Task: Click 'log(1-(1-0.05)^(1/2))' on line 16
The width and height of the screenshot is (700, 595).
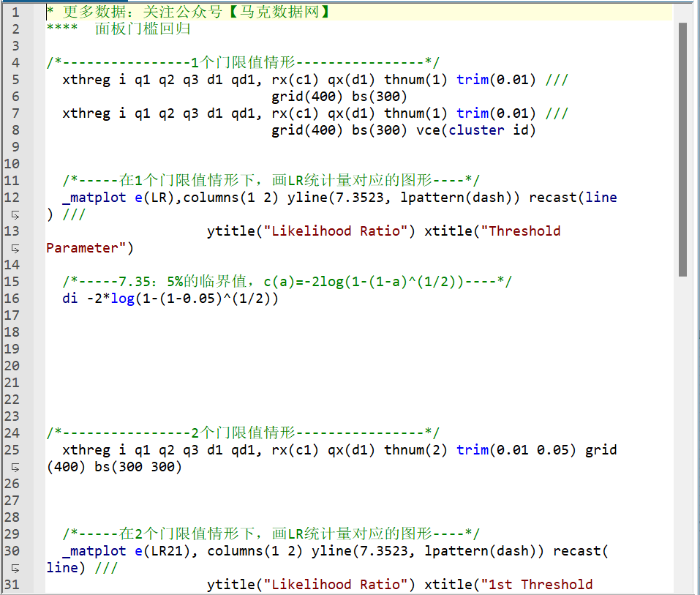Action: point(194,299)
